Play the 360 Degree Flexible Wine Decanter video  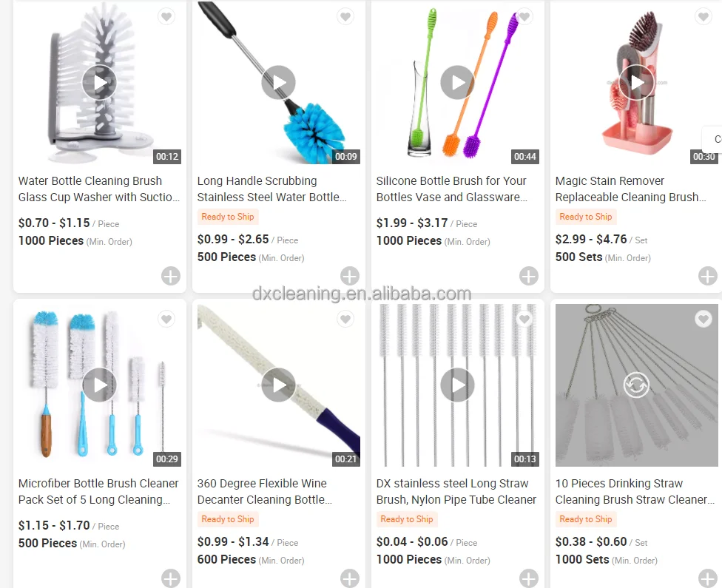279,385
